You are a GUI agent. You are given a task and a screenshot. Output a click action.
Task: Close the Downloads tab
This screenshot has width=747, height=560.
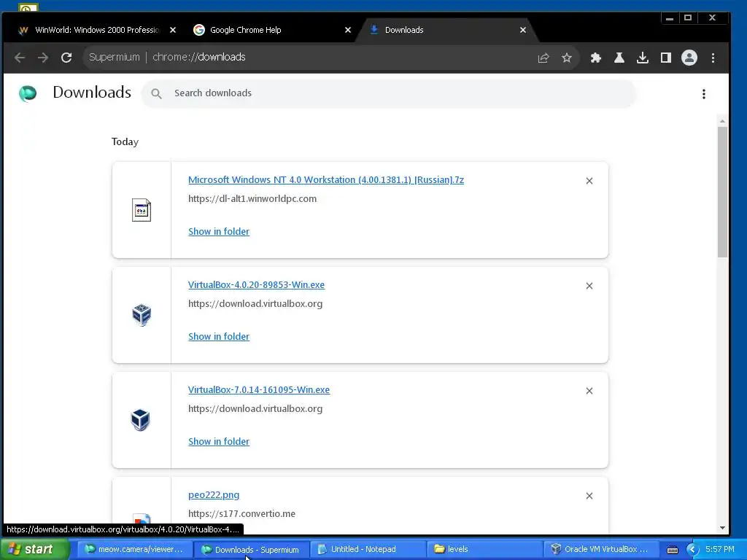pyautogui.click(x=522, y=30)
